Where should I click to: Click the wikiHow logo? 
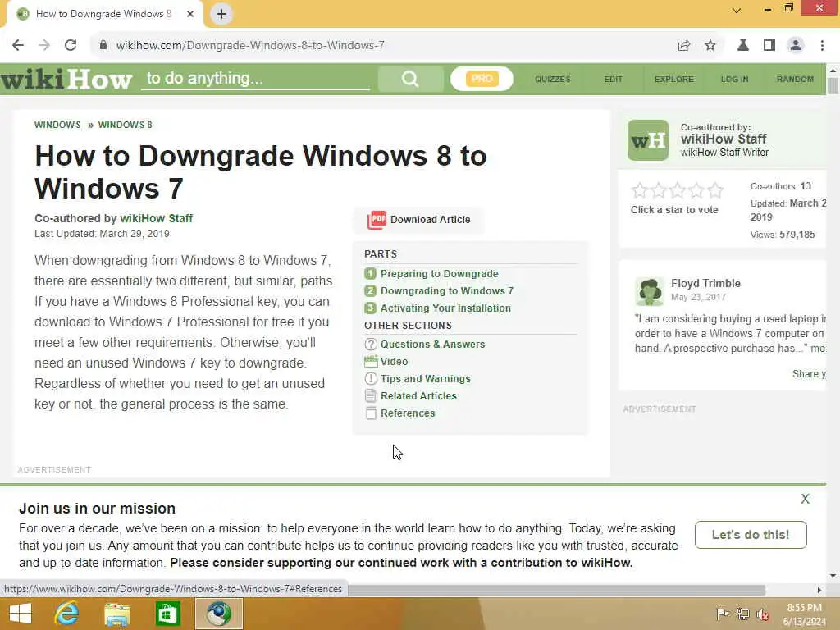click(x=66, y=80)
